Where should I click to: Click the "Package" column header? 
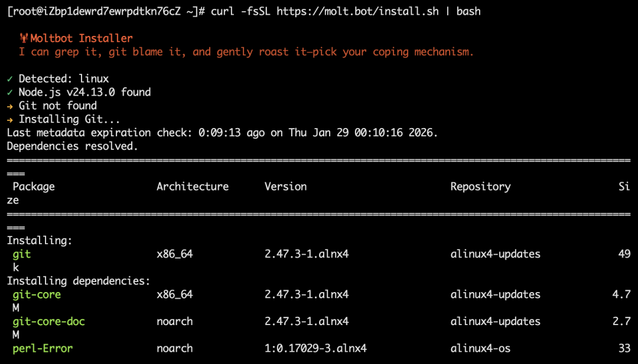(x=34, y=186)
